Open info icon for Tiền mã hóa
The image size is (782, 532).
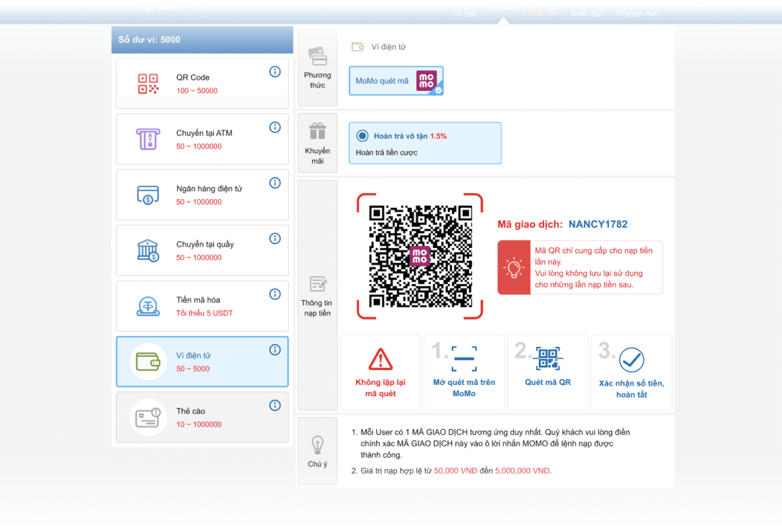275,294
